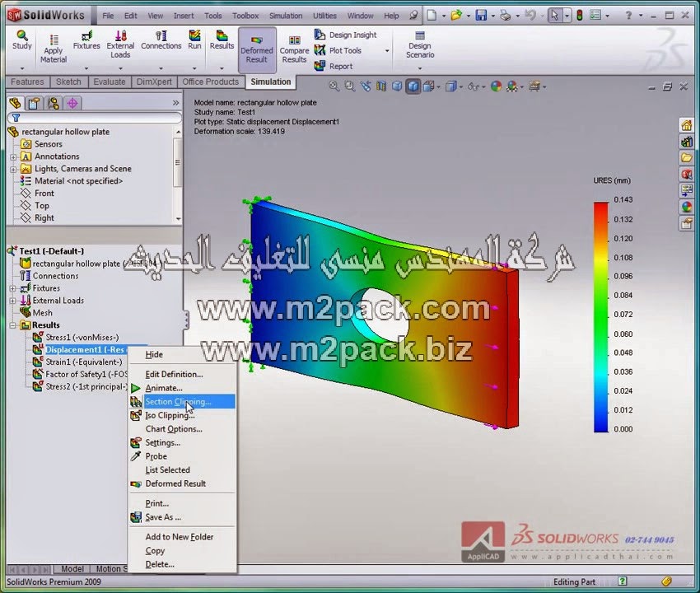Click Design Insight in the ribbon

pos(346,35)
